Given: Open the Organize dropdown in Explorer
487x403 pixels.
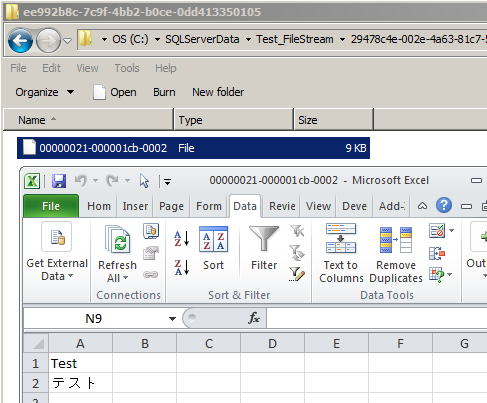Looking at the screenshot, I should (45, 92).
